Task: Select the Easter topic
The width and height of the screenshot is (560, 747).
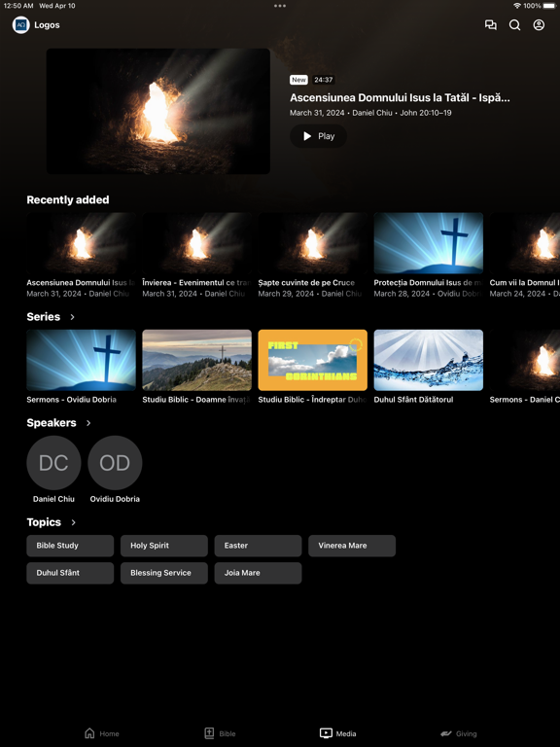Action: pyautogui.click(x=258, y=546)
